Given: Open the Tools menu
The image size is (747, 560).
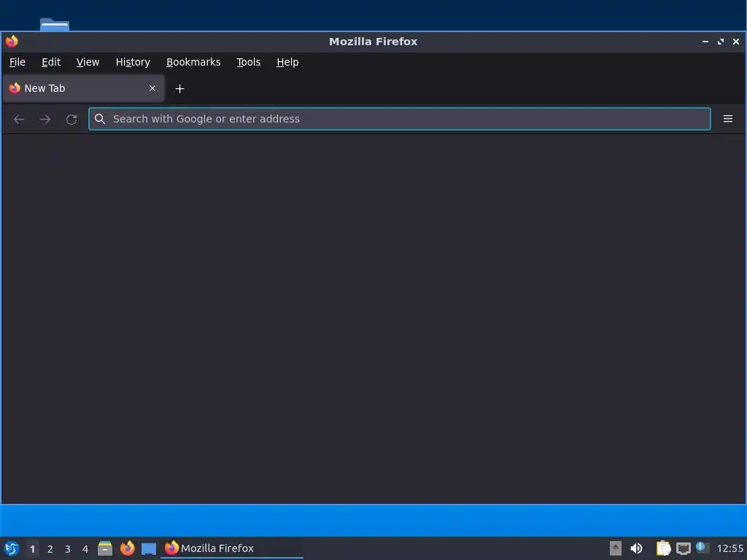Looking at the screenshot, I should pos(248,63).
